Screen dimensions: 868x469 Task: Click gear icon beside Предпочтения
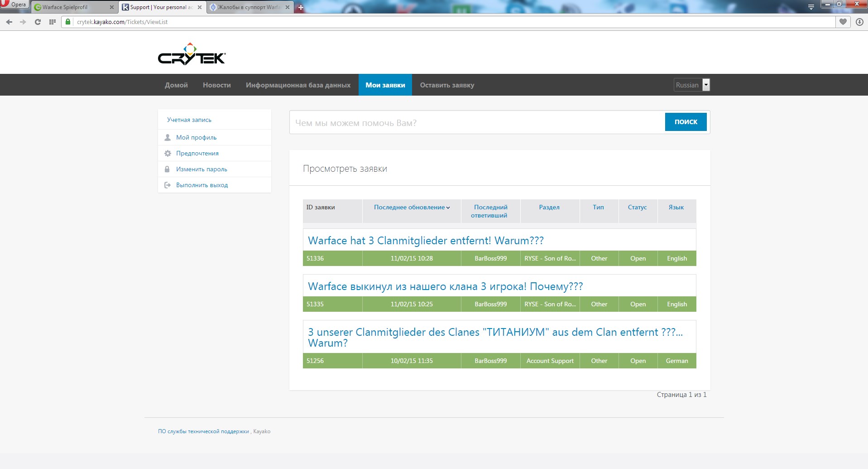[168, 153]
